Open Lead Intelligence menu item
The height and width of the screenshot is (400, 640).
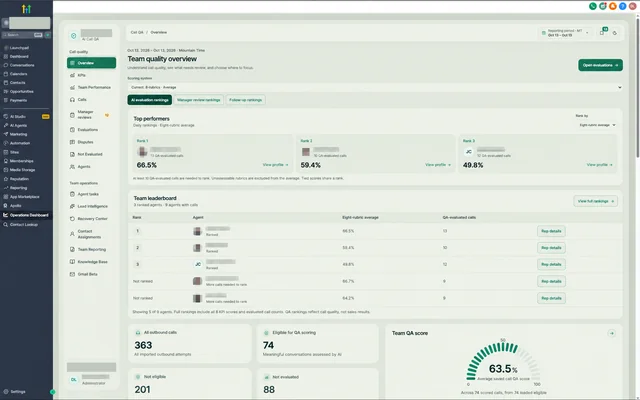(x=91, y=207)
